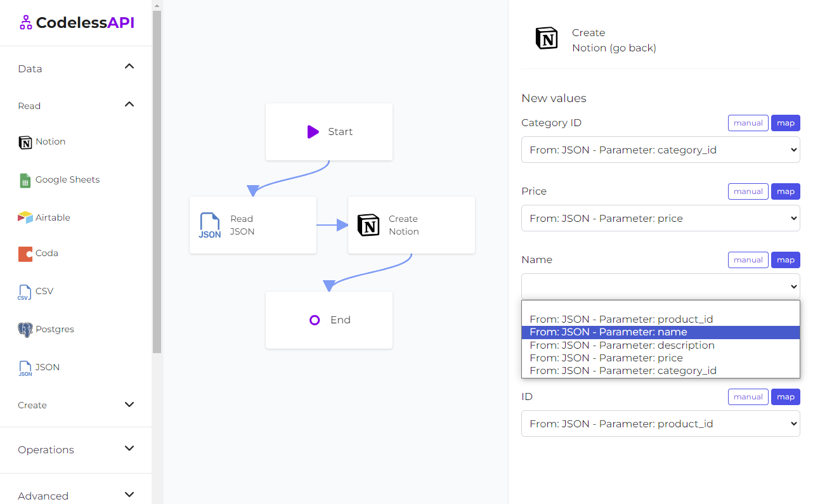This screenshot has height=504, width=813.
Task: Click the Advanced section label
Action: tap(43, 496)
